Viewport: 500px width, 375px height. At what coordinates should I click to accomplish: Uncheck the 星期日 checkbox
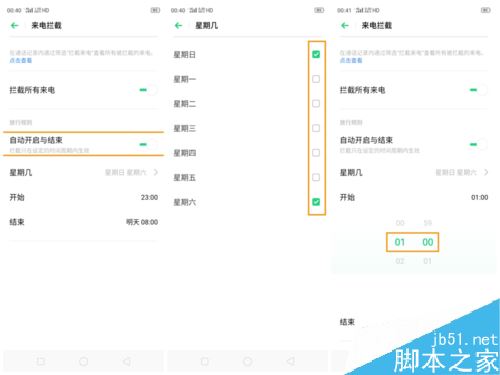(x=316, y=54)
